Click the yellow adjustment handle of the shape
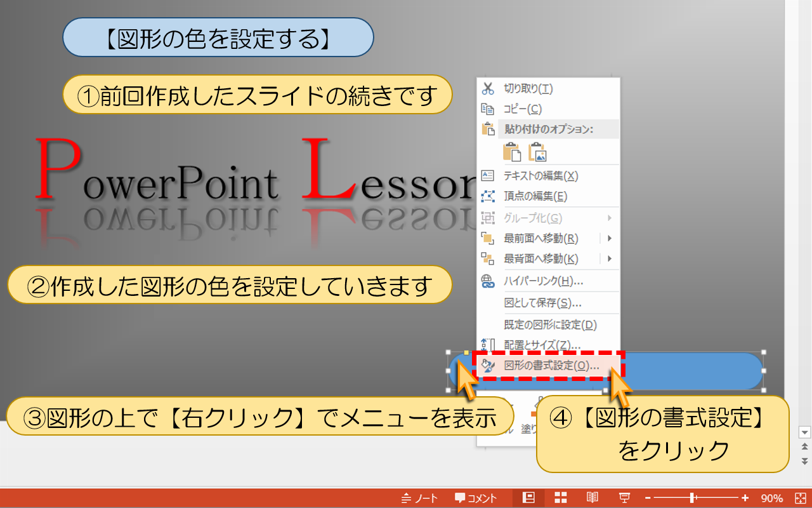The width and height of the screenshot is (812, 508). click(467, 352)
